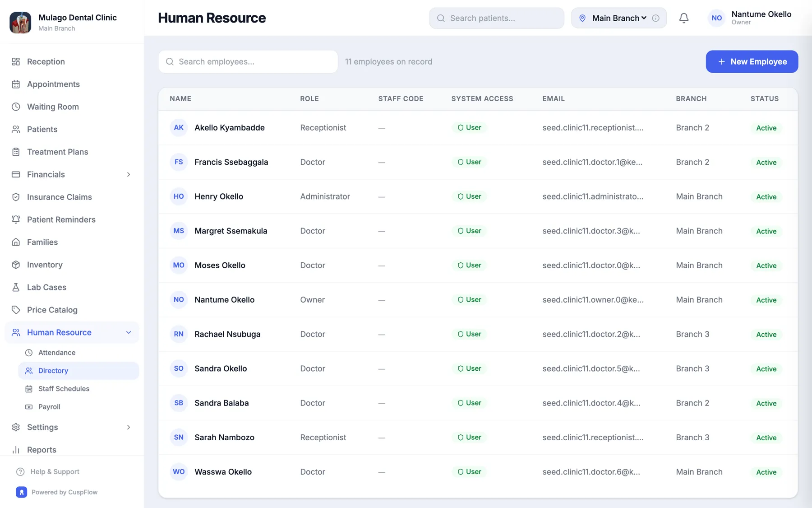
Task: Click the NAME column header
Action: pos(180,98)
